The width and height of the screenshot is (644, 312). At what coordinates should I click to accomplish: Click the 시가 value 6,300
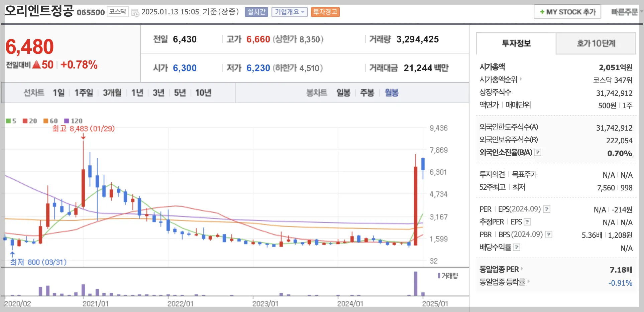[x=185, y=68]
